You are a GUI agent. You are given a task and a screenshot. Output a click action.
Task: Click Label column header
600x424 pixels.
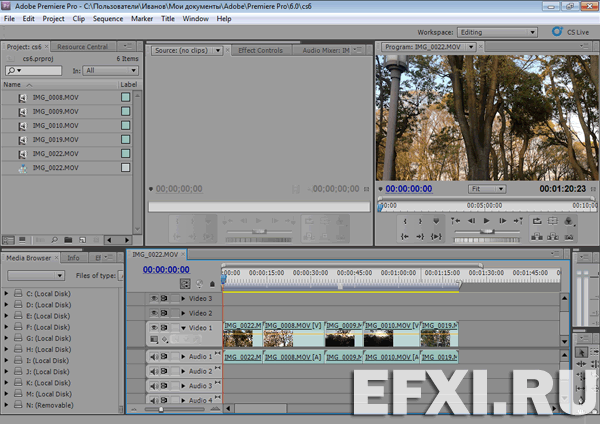128,85
